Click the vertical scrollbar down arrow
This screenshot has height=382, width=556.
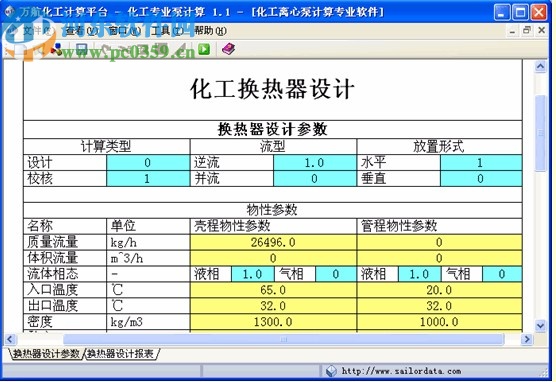coord(540,325)
